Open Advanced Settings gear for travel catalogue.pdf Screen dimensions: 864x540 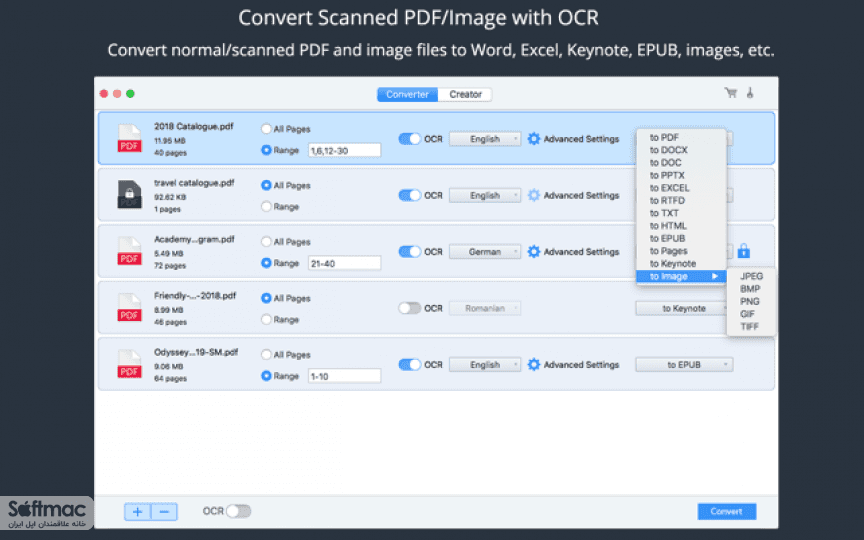point(533,195)
